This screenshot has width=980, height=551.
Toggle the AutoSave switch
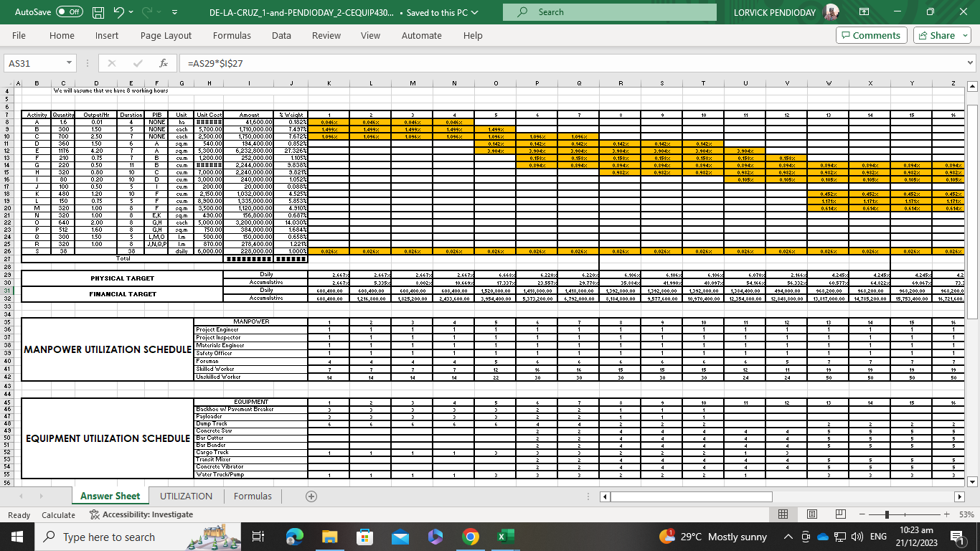click(x=69, y=12)
